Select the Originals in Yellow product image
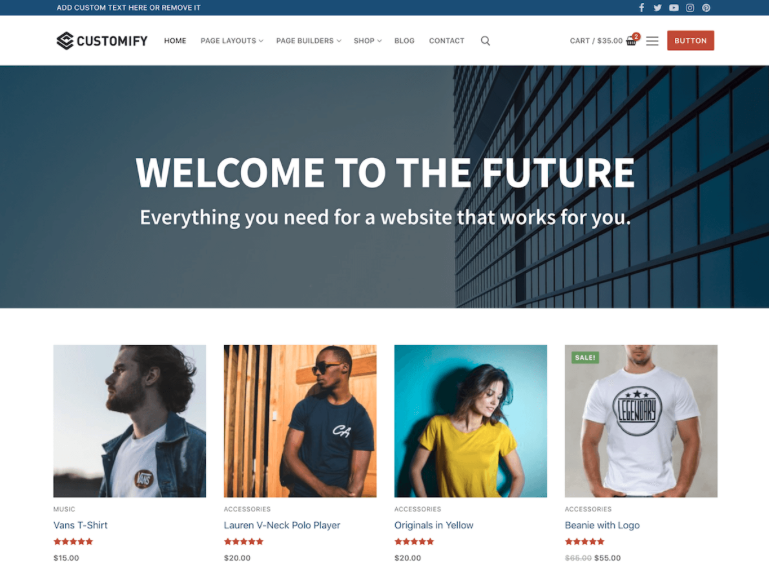The width and height of the screenshot is (769, 576). (470, 421)
